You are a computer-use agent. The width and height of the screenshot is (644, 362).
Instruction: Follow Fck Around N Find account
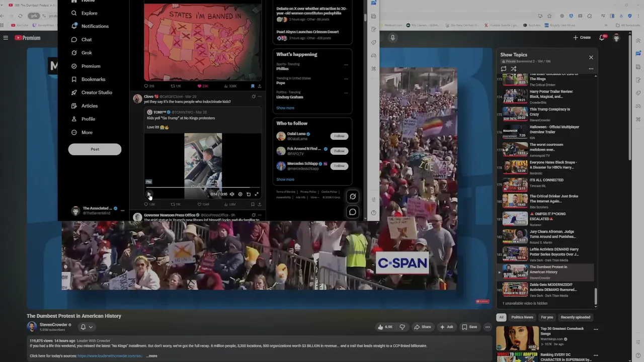pos(340,151)
